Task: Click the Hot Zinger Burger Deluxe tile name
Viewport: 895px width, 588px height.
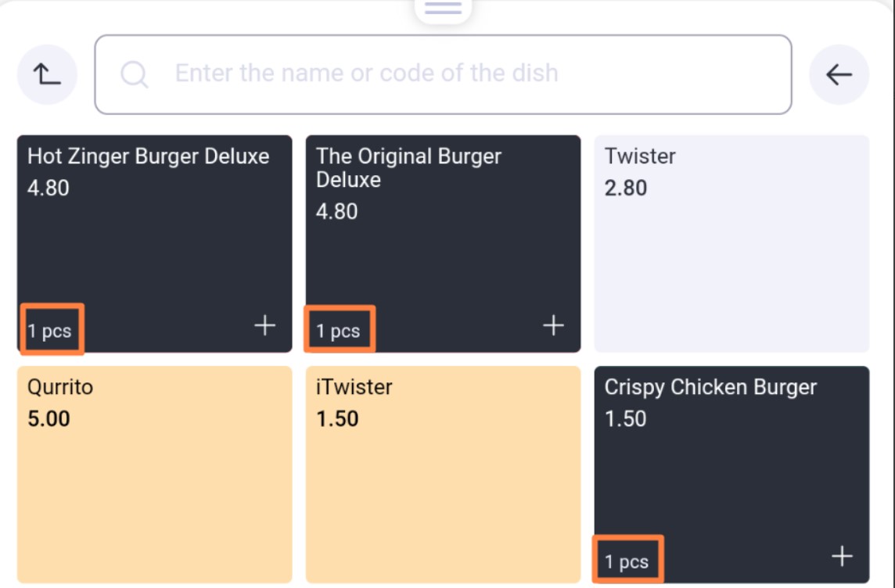Action: 149,156
